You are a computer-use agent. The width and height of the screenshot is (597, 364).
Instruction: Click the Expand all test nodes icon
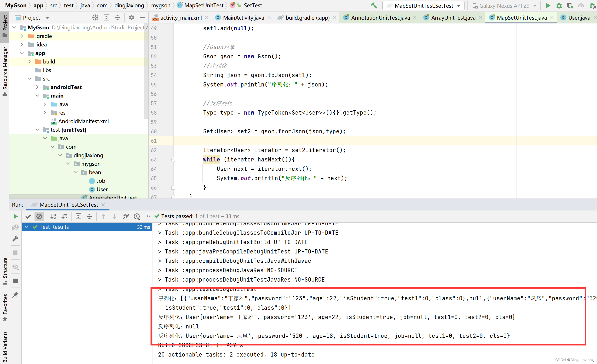pyautogui.click(x=78, y=216)
